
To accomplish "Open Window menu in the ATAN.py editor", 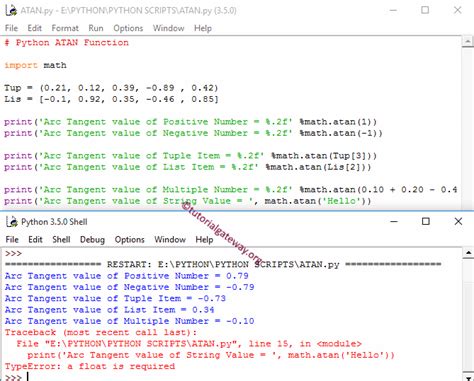I will [x=168, y=28].
